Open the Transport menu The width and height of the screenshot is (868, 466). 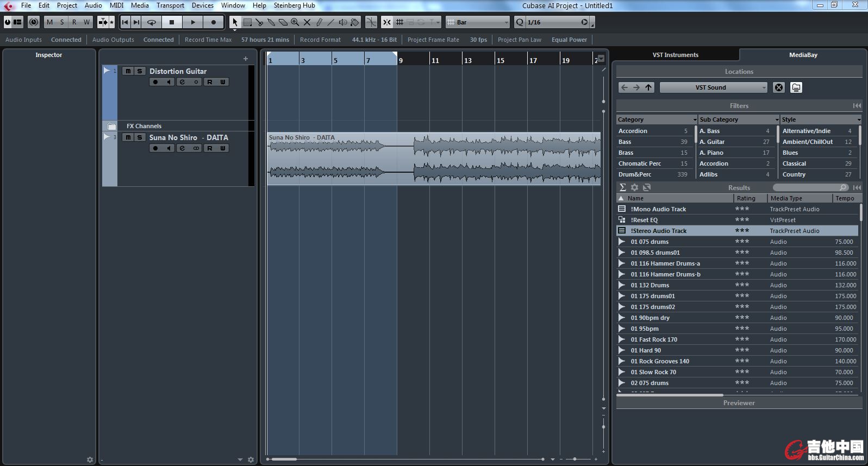[x=171, y=5]
